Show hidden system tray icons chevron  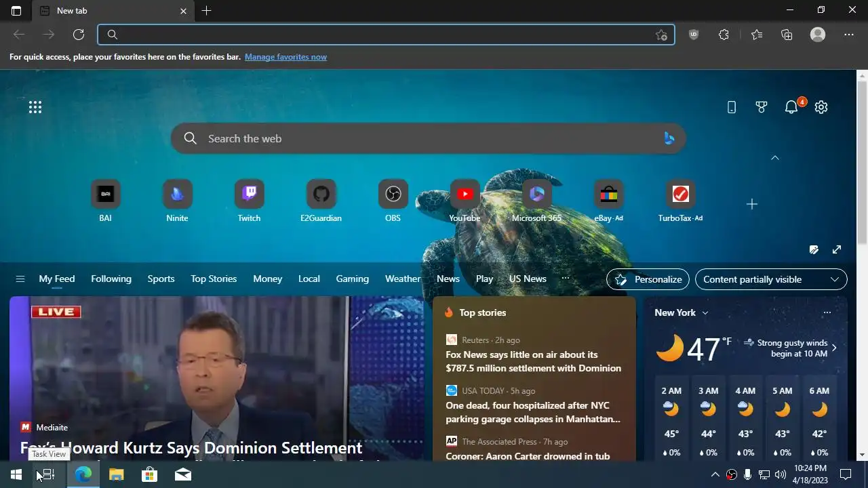(x=715, y=474)
